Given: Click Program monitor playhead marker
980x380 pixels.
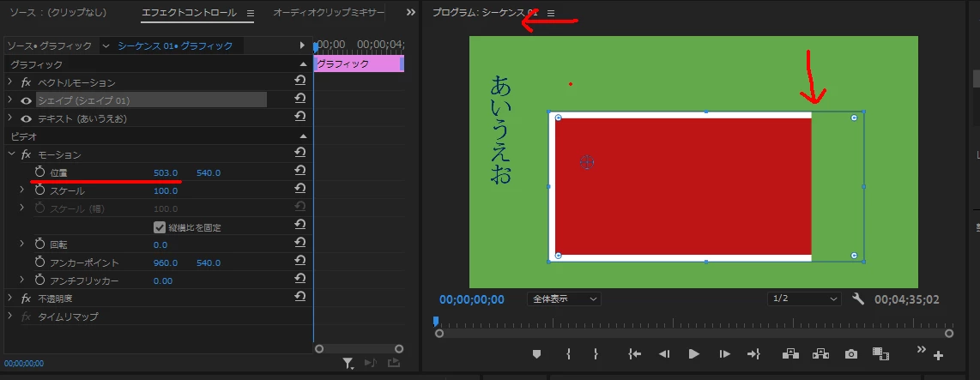Looking at the screenshot, I should pos(436,321).
